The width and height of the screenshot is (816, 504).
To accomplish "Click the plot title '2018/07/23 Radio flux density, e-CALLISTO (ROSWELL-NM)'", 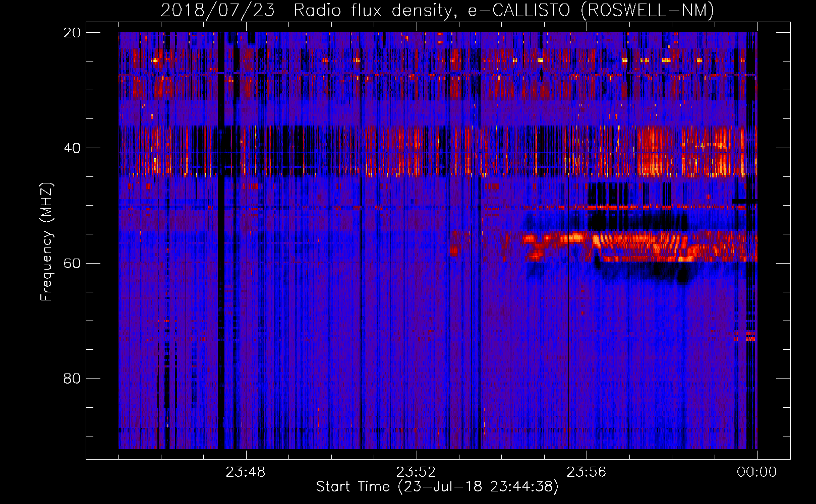I will 437,10.
